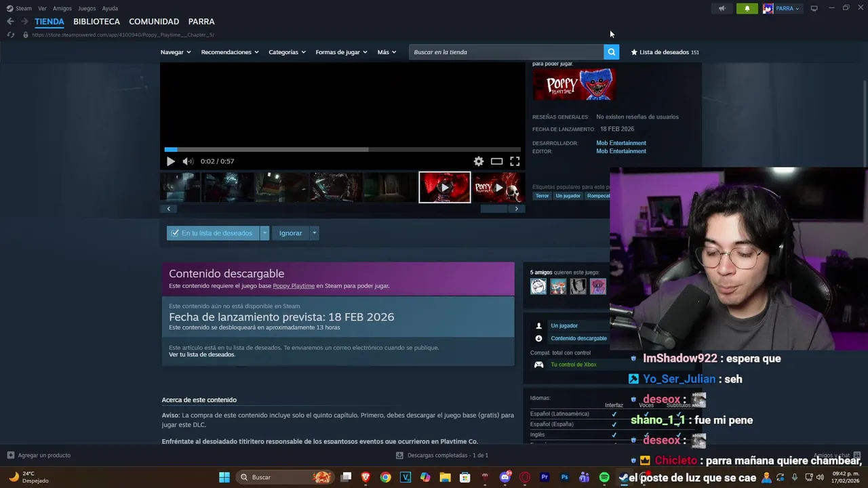Open Contenido descargable feature link
Image resolution: width=868 pixels, height=488 pixels.
tap(578, 338)
